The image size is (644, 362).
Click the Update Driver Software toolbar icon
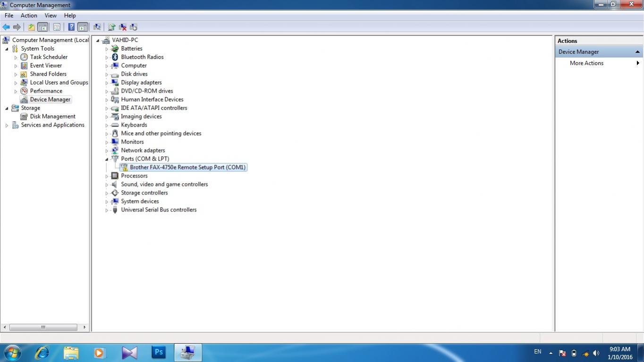pos(112,27)
